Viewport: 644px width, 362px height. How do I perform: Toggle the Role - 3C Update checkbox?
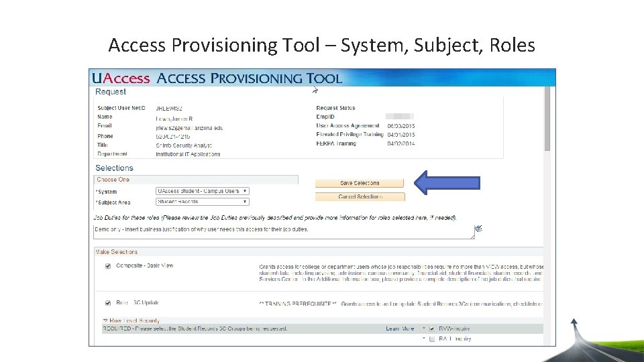(x=108, y=303)
